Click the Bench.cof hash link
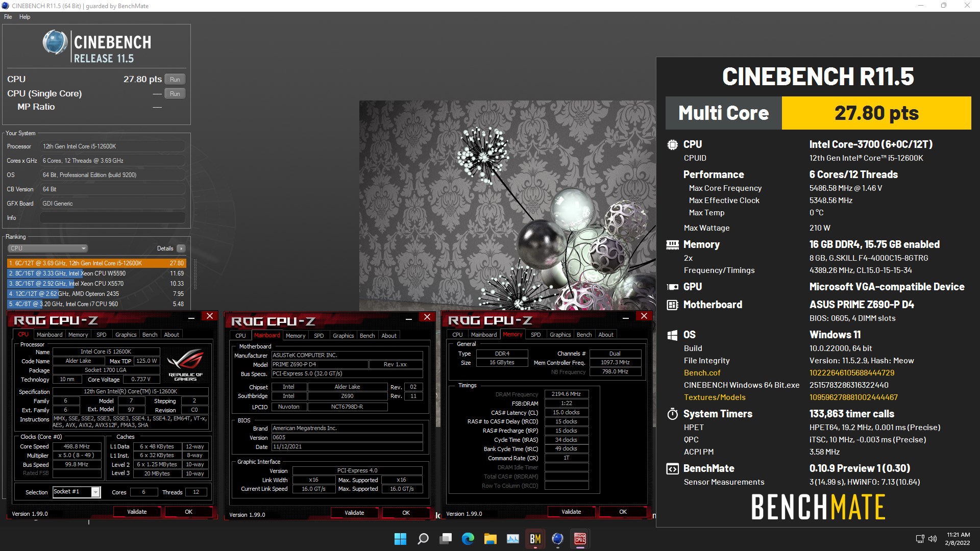The width and height of the screenshot is (980, 551). click(851, 373)
